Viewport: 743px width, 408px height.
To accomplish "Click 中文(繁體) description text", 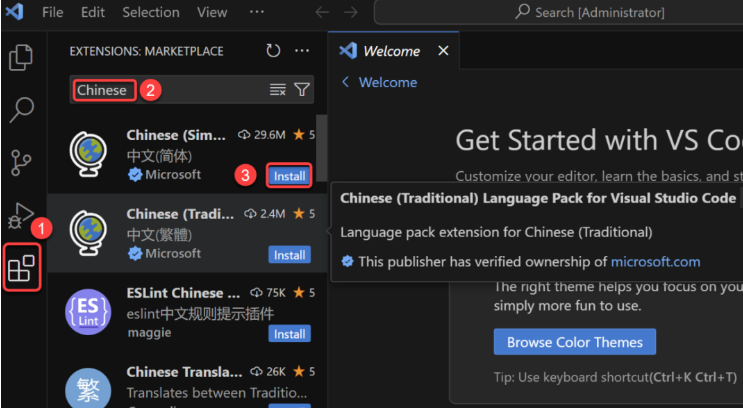I will pos(159,235).
